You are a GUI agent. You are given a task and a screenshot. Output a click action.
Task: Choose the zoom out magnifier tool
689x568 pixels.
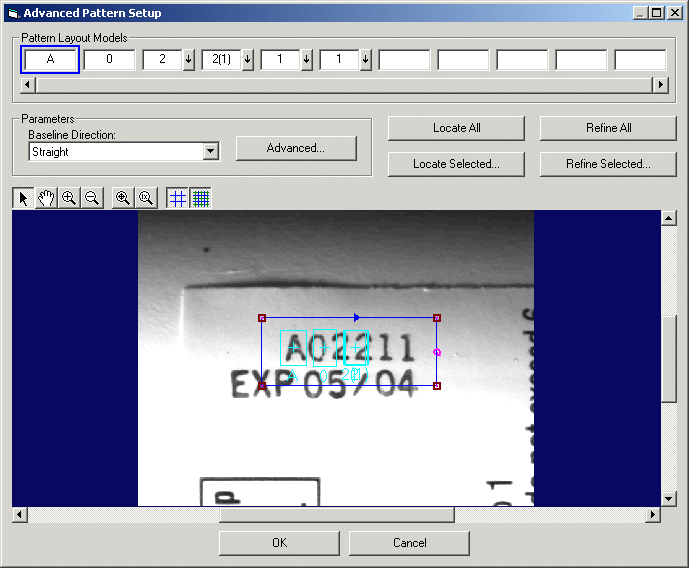pyautogui.click(x=92, y=198)
